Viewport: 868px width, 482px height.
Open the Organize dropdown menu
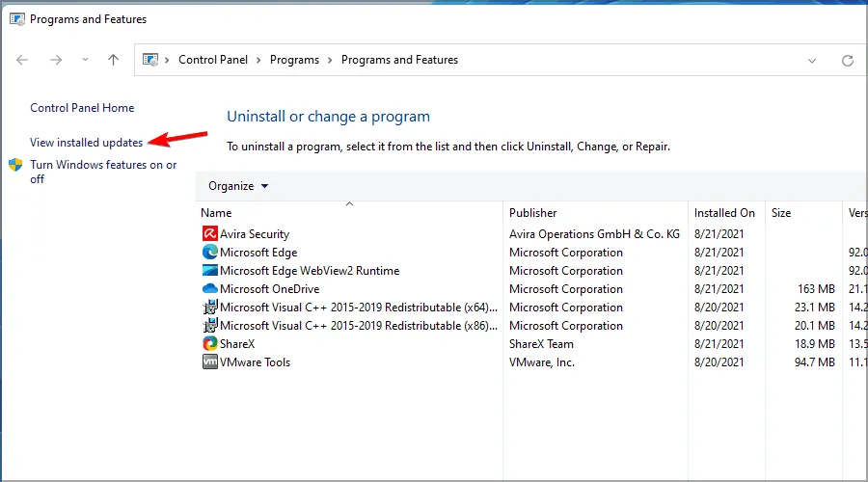tap(238, 186)
